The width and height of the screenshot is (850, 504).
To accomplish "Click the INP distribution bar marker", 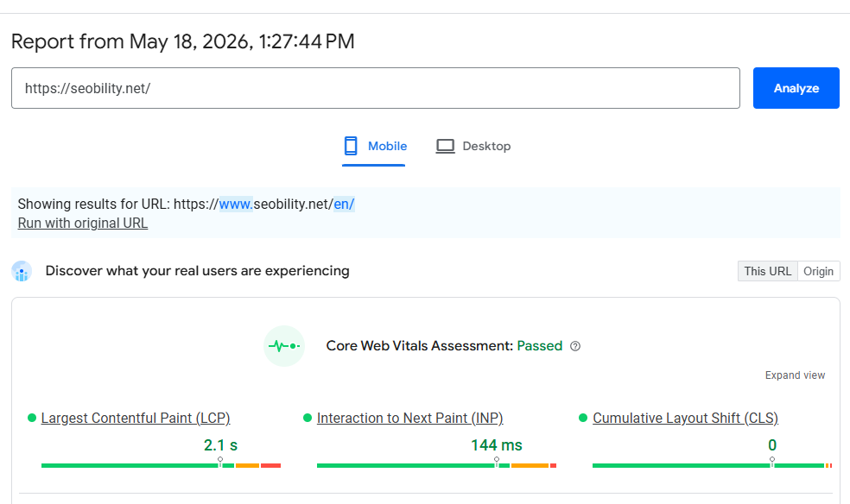I will pyautogui.click(x=497, y=462).
